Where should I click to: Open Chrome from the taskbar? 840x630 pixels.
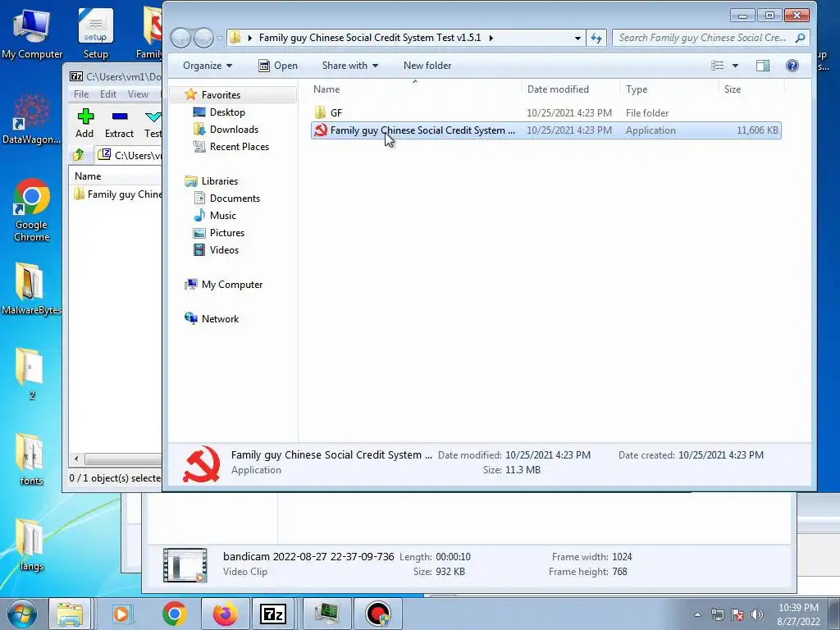coord(175,614)
